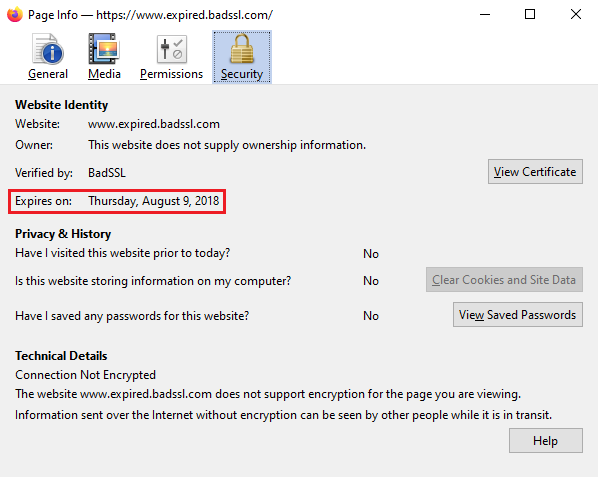Switch to the Media filmstrip icon tab
The width and height of the screenshot is (598, 477).
[104, 49]
